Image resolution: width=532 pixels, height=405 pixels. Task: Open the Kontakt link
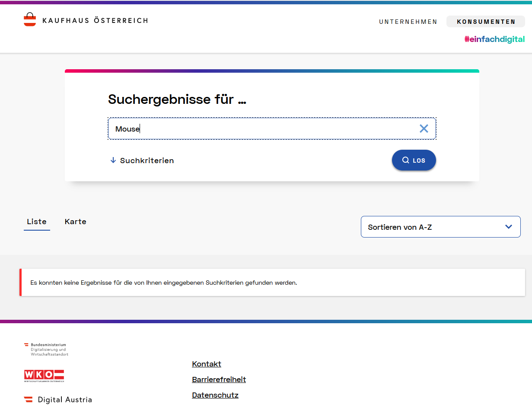[207, 364]
